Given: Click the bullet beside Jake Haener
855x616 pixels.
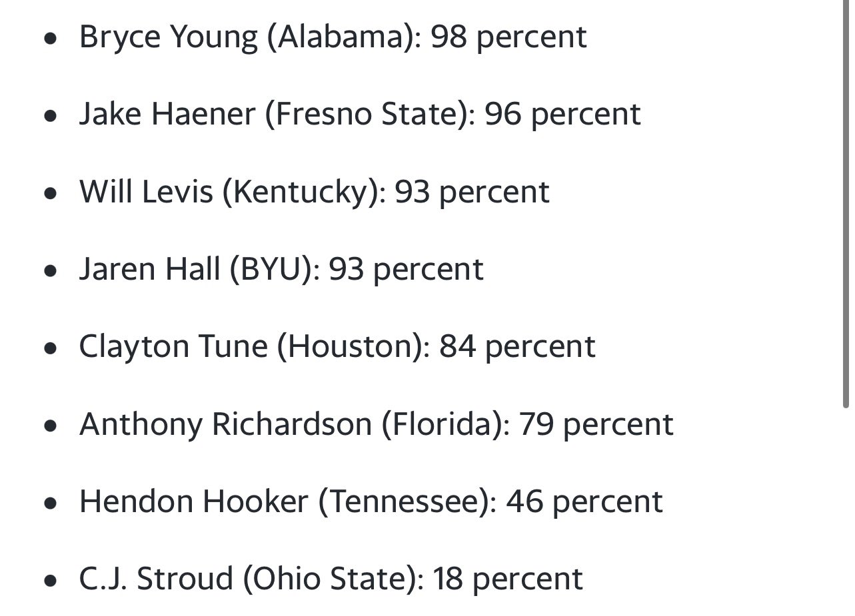Looking at the screenshot, I should pos(51,116).
